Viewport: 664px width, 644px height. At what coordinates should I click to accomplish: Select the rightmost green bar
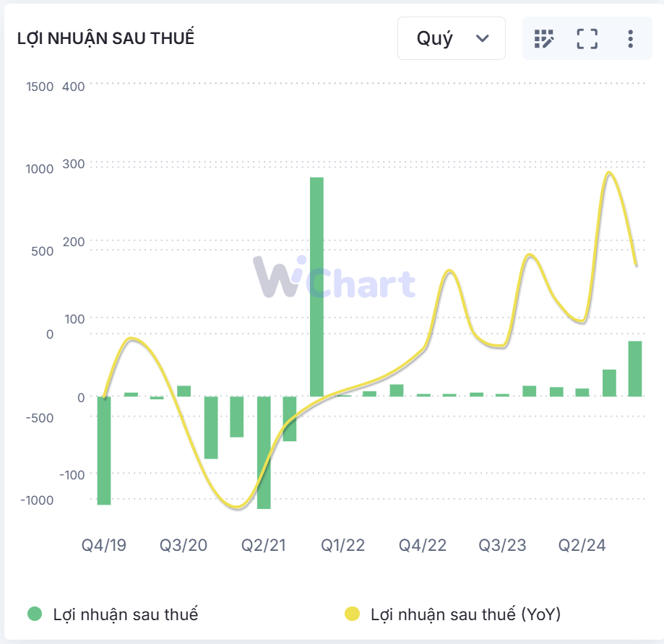(x=635, y=368)
